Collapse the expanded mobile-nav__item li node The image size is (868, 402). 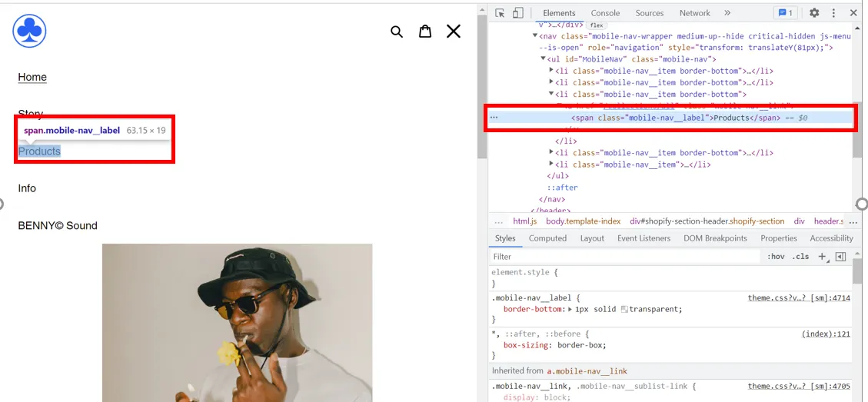tap(551, 94)
